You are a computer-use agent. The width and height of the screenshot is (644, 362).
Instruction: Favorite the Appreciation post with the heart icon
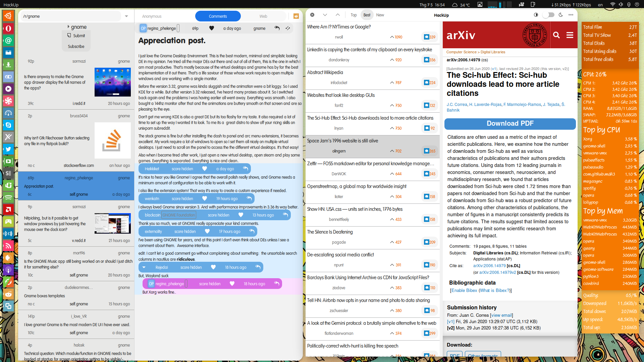[212, 28]
